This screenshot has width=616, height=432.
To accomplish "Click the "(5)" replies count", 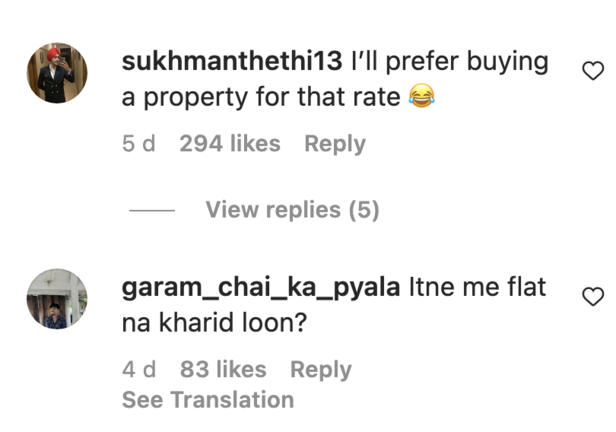I will click(x=363, y=210).
